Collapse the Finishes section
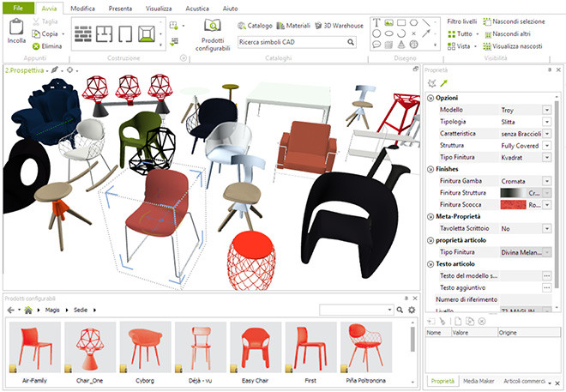Viewport: 566px width, 392px height. (431, 169)
